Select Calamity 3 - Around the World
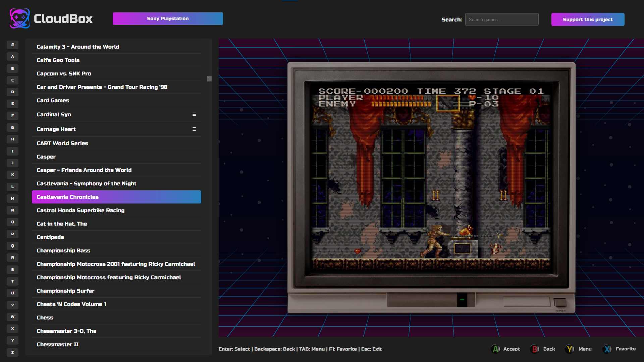644x362 pixels. (x=116, y=47)
